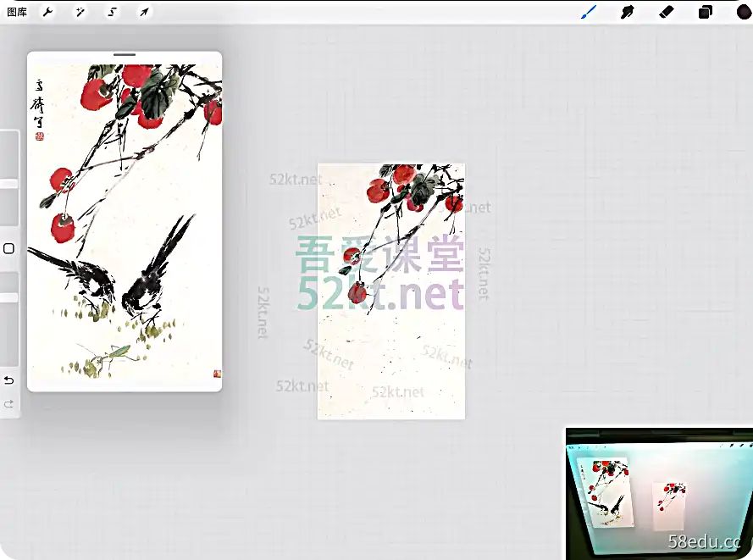753x560 pixels.
Task: Click the mantis in the reference window
Action: (103, 358)
